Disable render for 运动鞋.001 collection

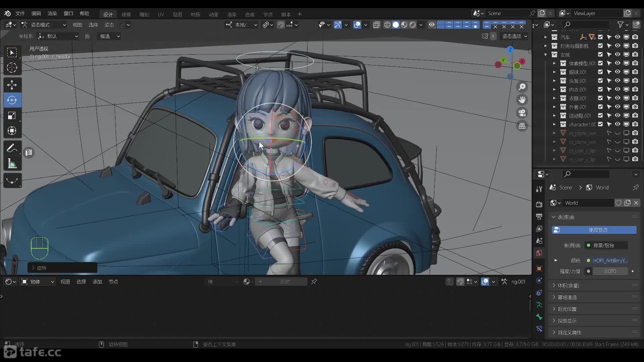(x=635, y=116)
